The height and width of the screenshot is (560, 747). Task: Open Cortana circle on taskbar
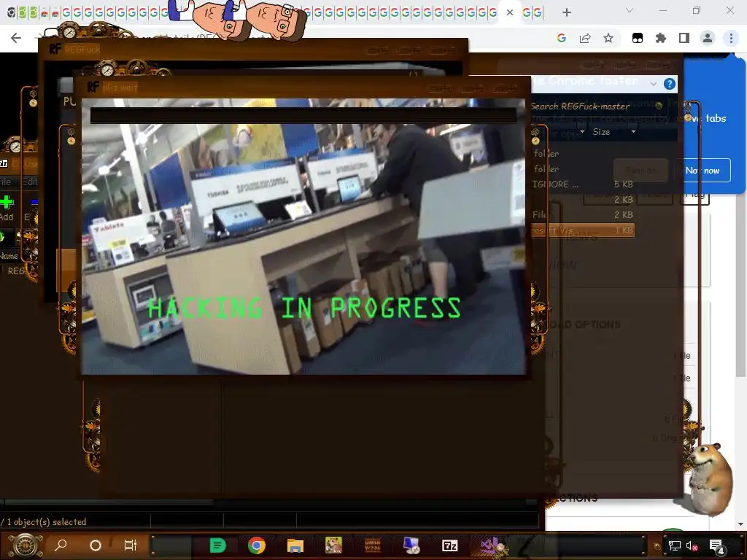96,545
